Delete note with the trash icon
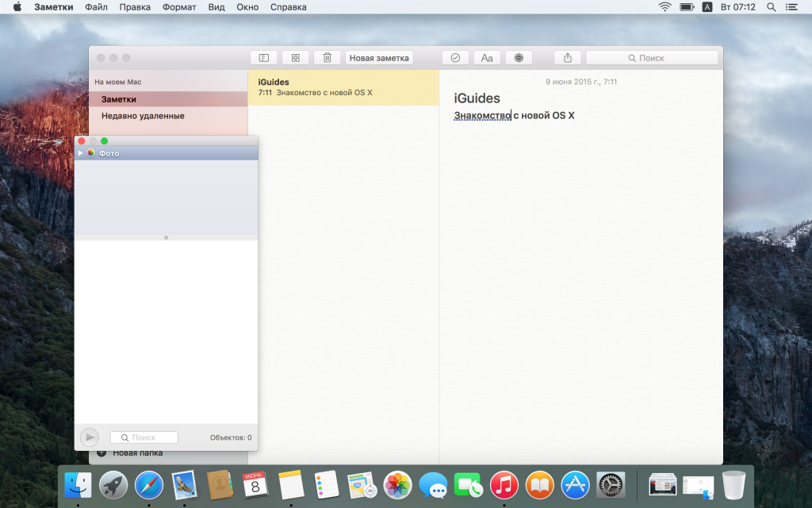812x508 pixels. click(327, 58)
